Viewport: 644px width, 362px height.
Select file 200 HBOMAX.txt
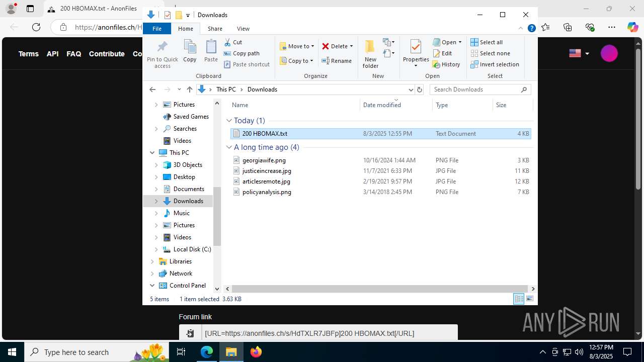click(x=381, y=134)
